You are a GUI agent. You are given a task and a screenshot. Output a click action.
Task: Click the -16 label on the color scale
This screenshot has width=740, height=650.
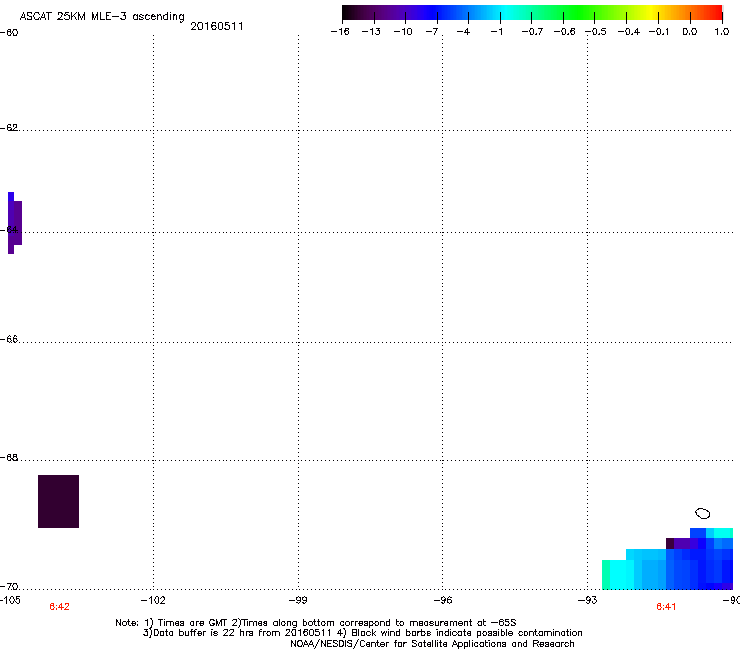(x=340, y=32)
